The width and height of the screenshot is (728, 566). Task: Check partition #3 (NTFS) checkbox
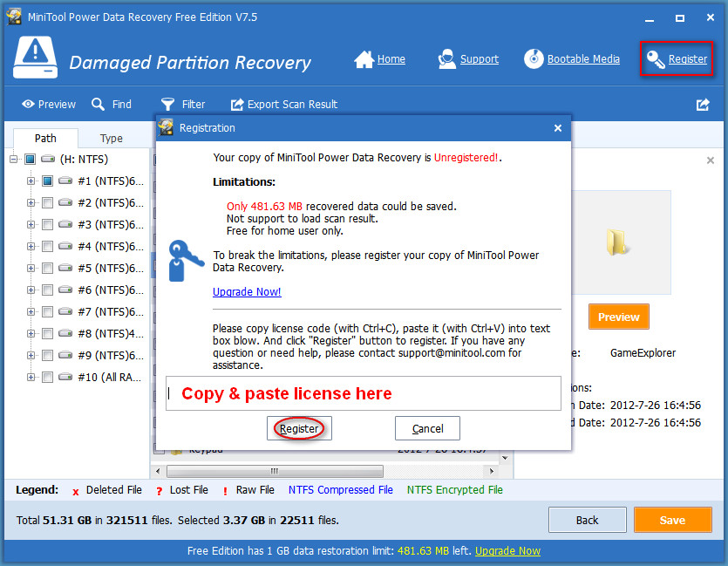[47, 224]
